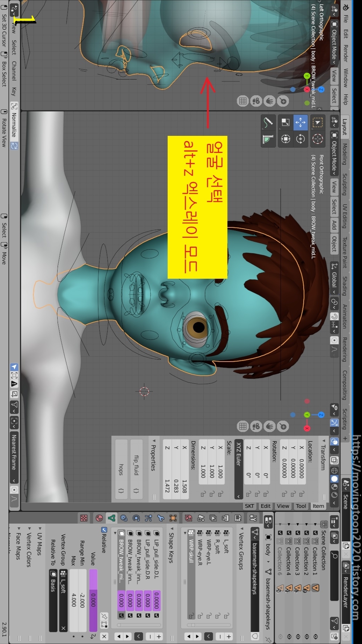Open the Scene properties tab

tap(201, 518)
